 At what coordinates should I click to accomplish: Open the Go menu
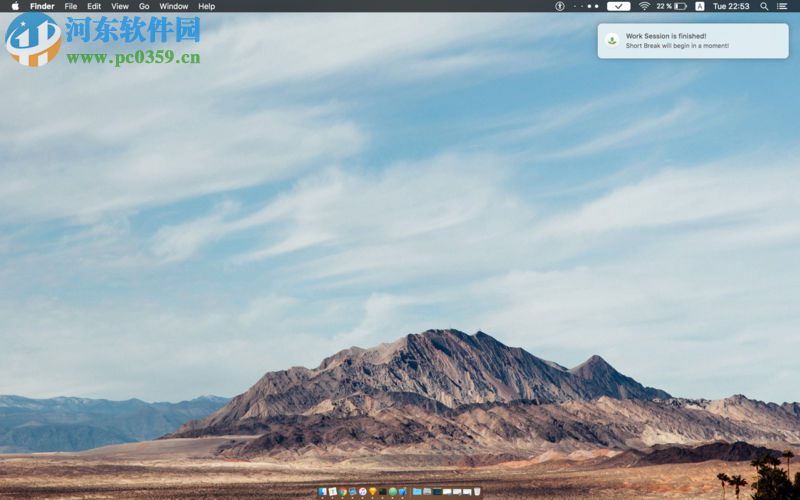[144, 6]
